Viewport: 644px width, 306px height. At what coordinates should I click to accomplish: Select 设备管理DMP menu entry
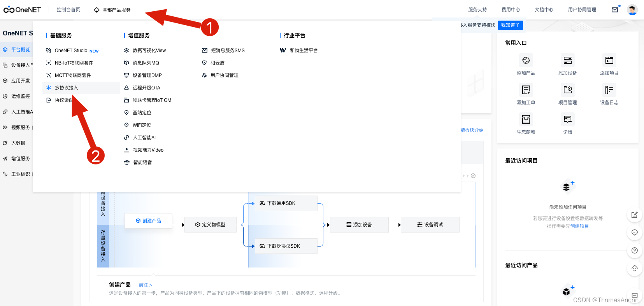point(143,75)
